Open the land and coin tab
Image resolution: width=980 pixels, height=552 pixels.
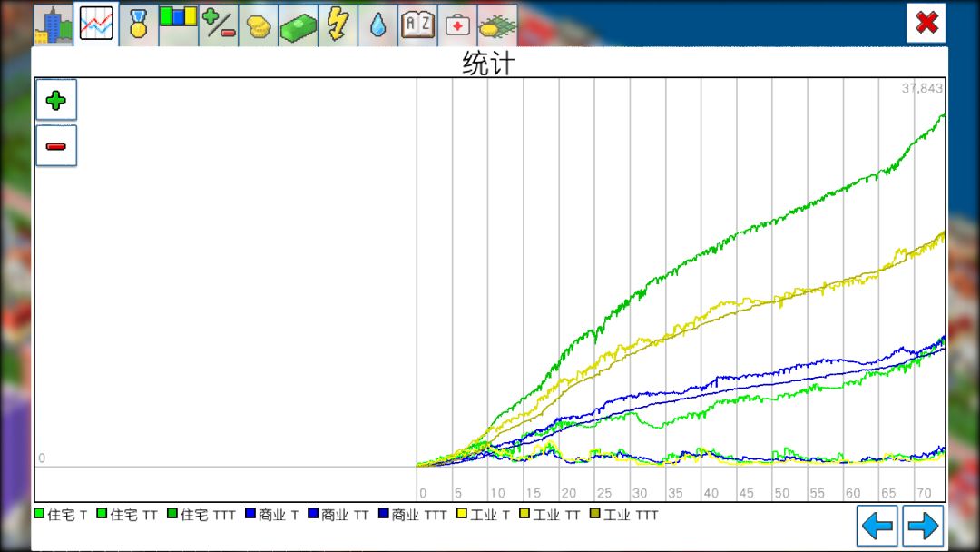pos(497,25)
